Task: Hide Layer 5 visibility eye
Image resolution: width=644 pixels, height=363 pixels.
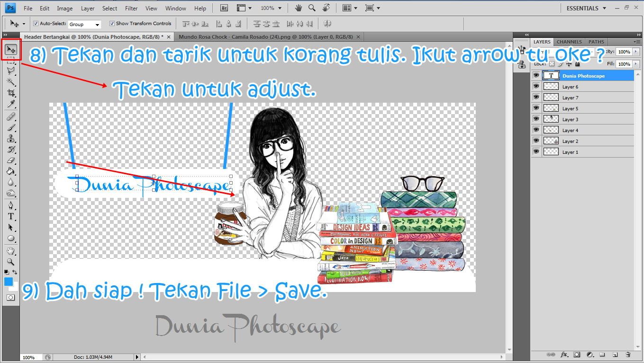Action: click(x=536, y=108)
